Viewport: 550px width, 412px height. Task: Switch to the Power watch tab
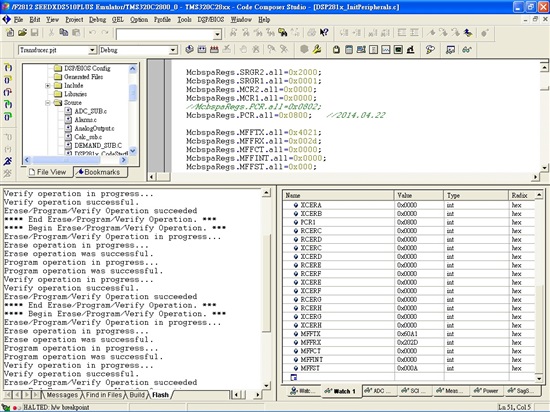[x=486, y=391]
